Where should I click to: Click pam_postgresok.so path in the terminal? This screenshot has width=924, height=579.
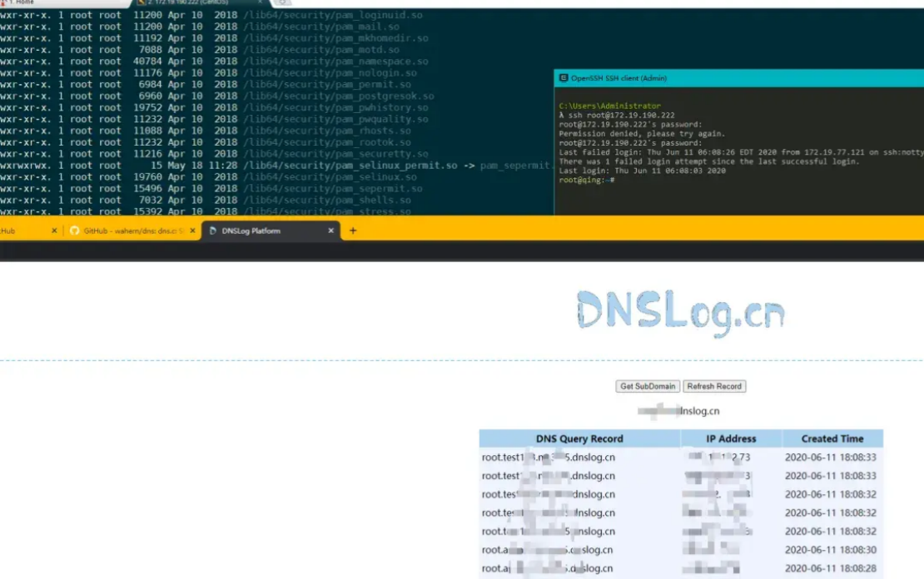coord(339,96)
